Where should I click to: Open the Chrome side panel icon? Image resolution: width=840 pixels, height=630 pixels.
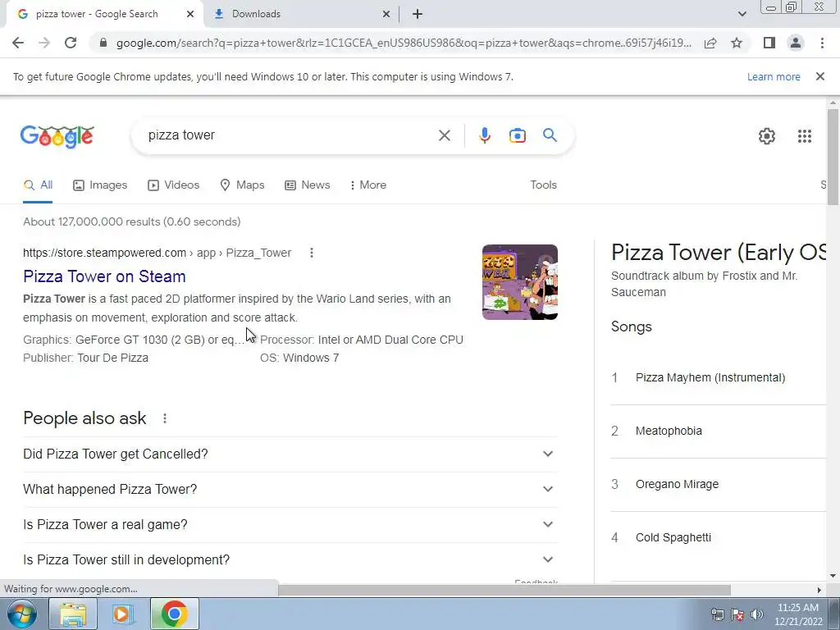[x=769, y=43]
